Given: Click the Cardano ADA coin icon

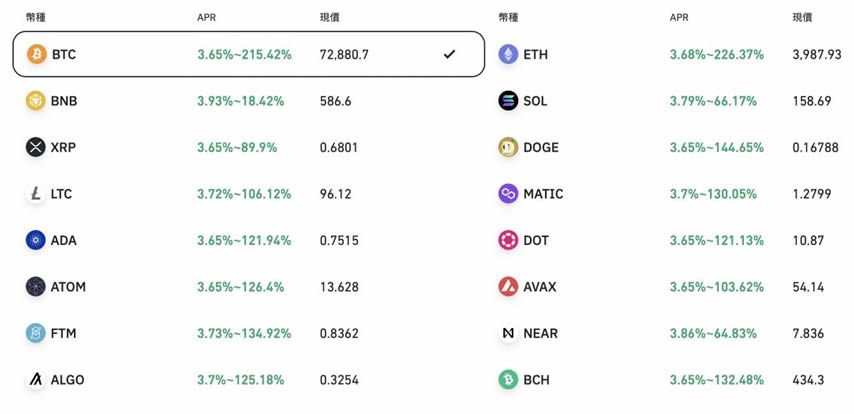Looking at the screenshot, I should coord(36,240).
